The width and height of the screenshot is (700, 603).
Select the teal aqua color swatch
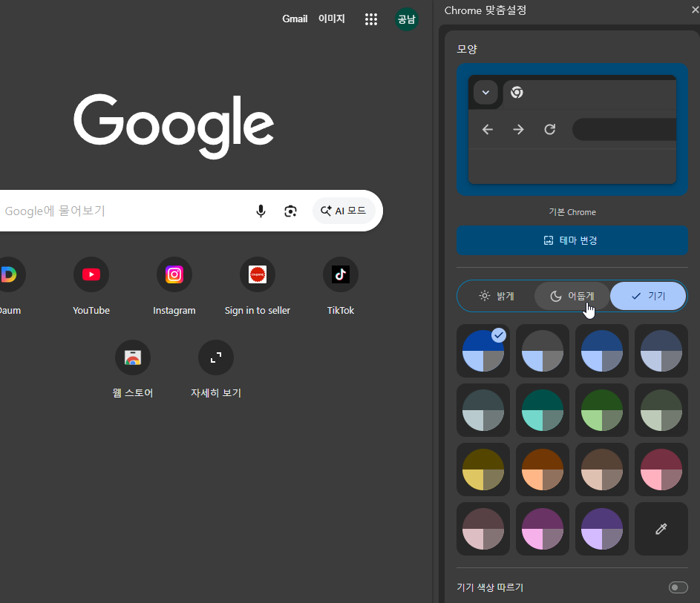tap(543, 410)
